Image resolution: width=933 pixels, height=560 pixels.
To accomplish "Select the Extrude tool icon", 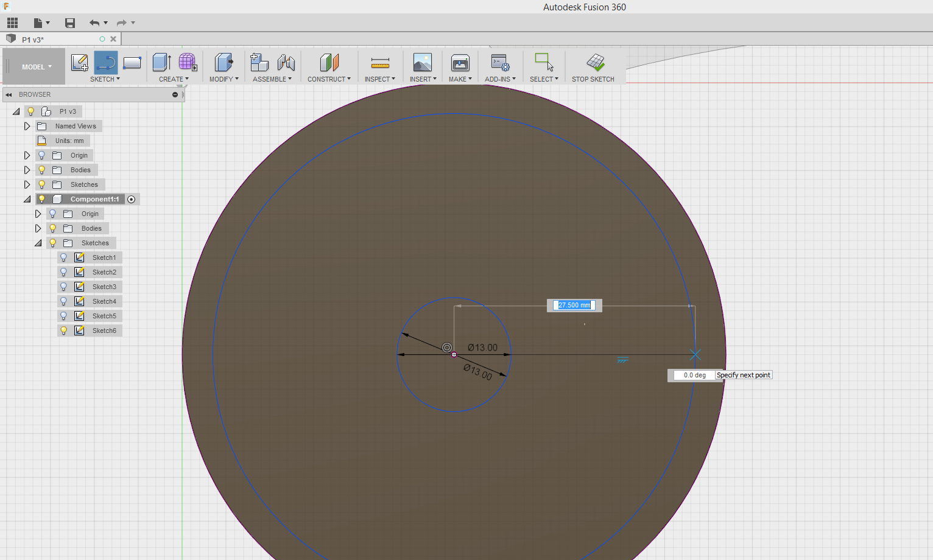I will pos(161,62).
